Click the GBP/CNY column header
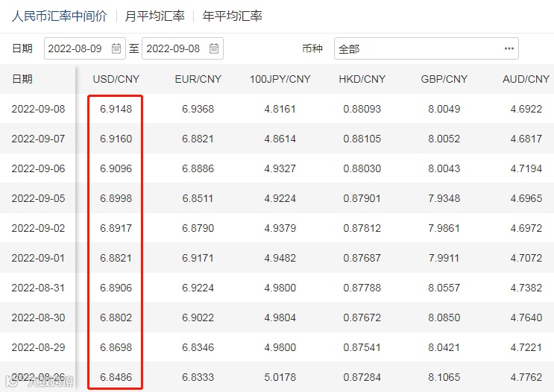The width and height of the screenshot is (554, 392). point(444,79)
